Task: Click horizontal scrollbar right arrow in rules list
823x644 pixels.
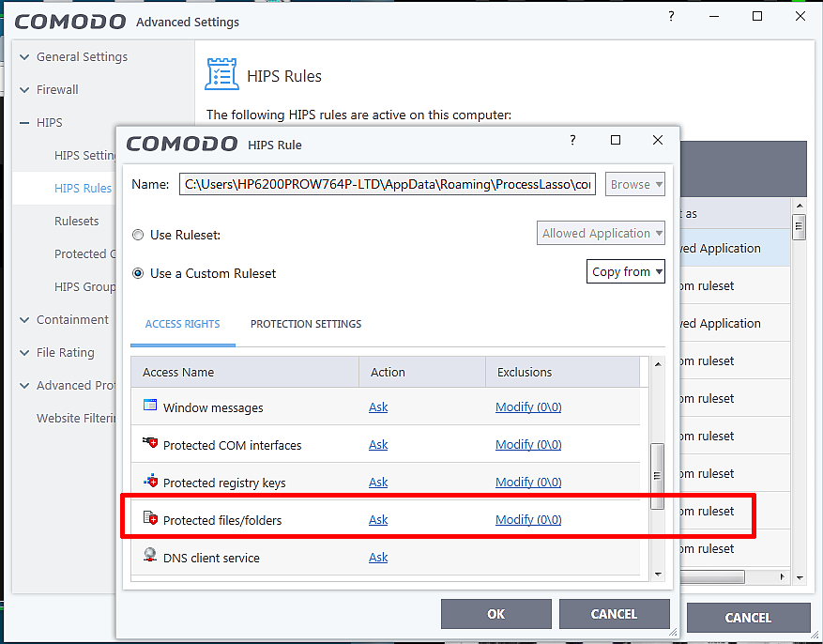Action: 782,576
